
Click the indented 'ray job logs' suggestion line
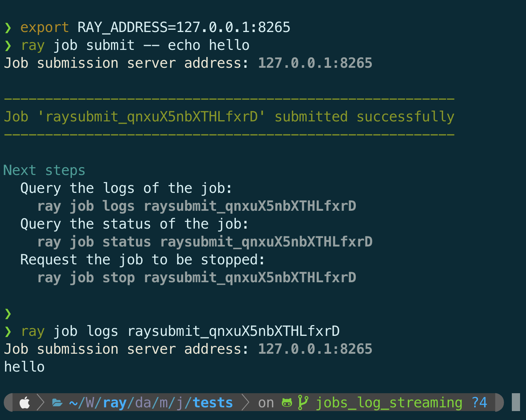(x=197, y=206)
